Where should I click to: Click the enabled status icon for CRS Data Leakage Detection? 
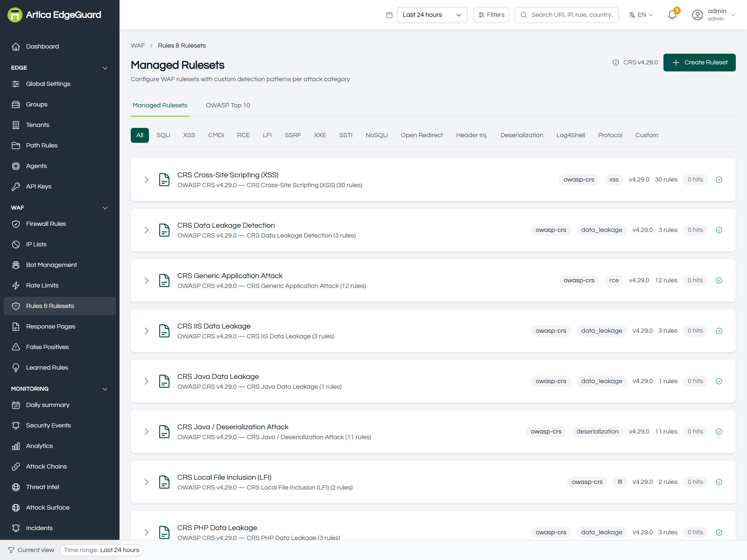(719, 230)
